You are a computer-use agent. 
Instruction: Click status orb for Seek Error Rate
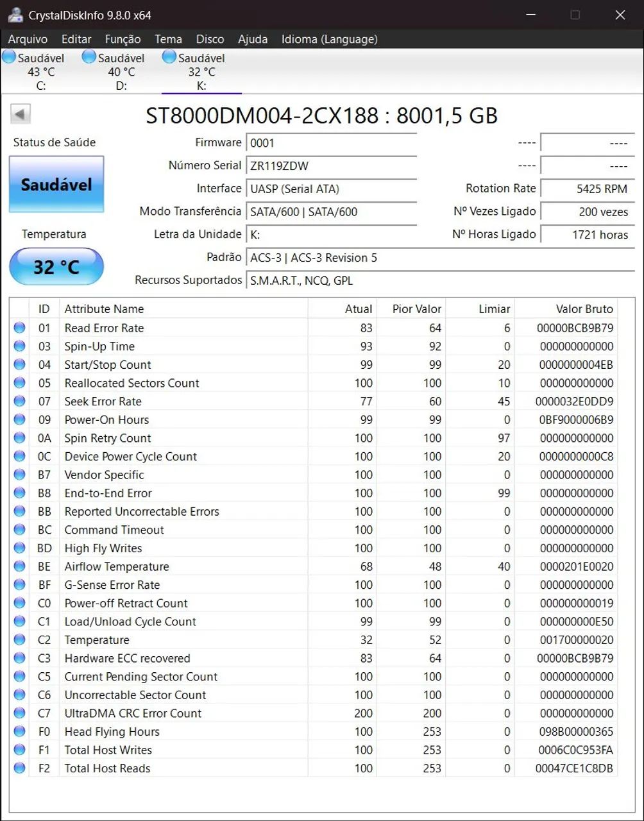coord(19,402)
